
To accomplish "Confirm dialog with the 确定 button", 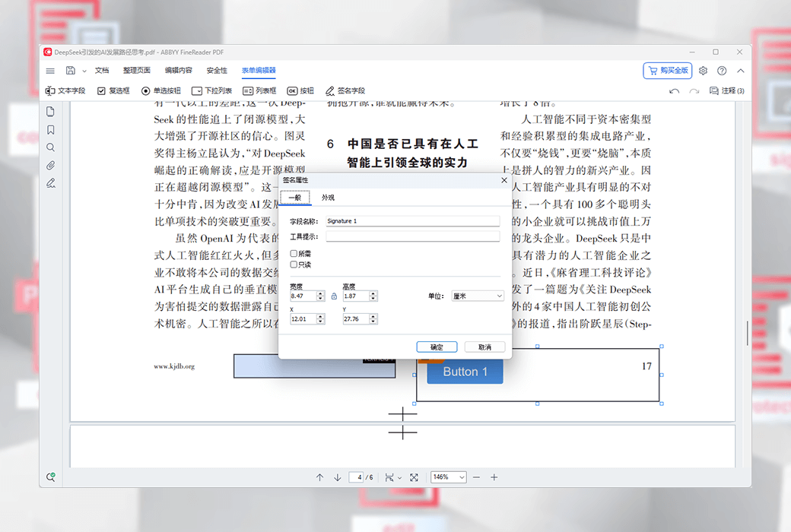I will pyautogui.click(x=437, y=347).
